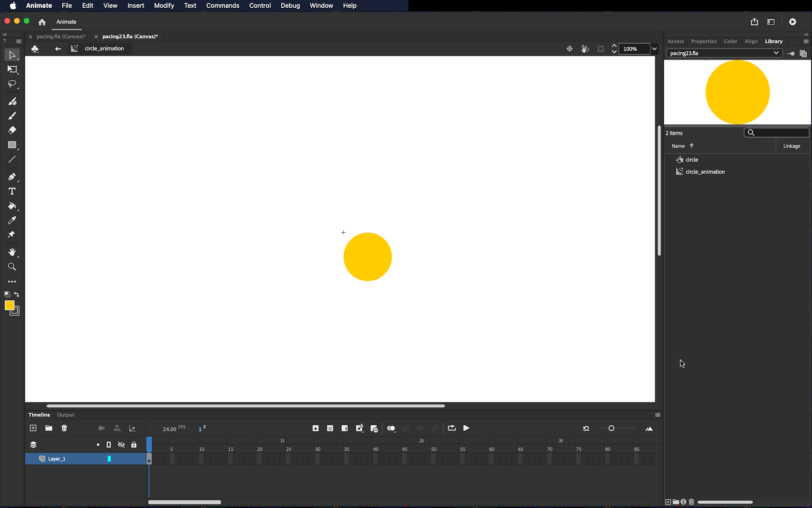Switch to the Properties tab
Screen dimensions: 812x508
click(x=703, y=42)
